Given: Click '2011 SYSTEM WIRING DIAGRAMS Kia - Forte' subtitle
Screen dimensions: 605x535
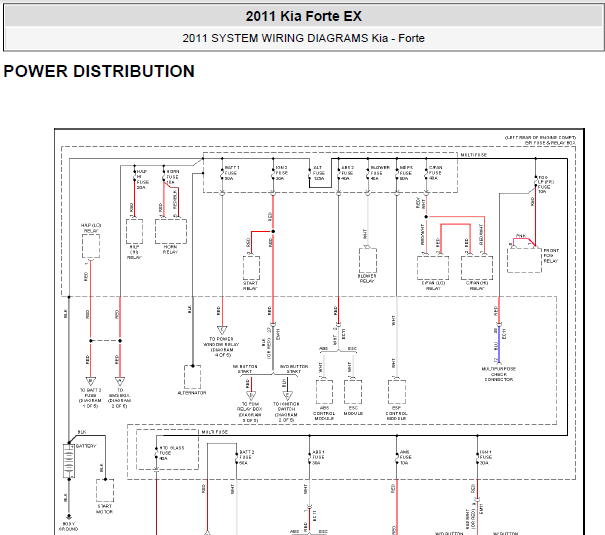Looking at the screenshot, I should (x=303, y=38).
